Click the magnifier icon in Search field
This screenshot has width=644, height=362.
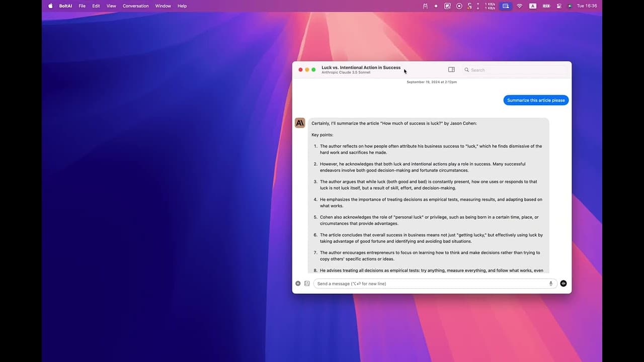click(x=467, y=70)
